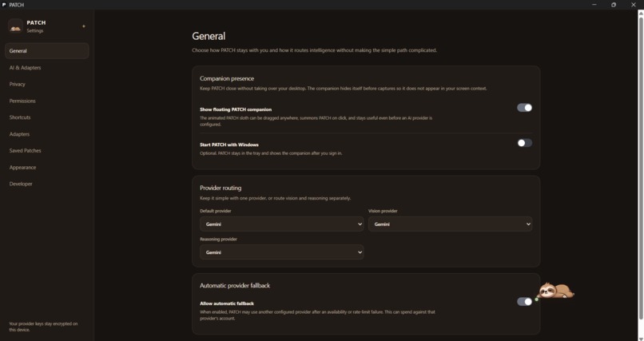Click the Show floating PATCH companion label
The width and height of the screenshot is (644, 341).
click(x=236, y=109)
